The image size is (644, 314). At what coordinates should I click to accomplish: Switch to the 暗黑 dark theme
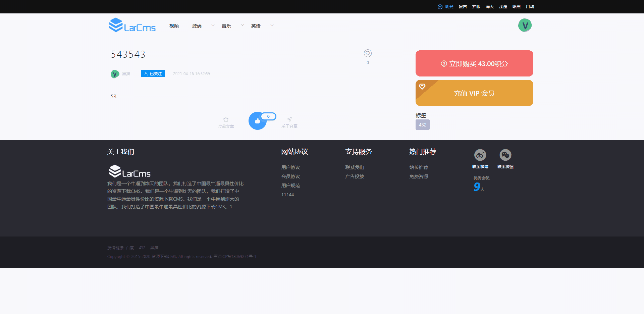(x=517, y=7)
